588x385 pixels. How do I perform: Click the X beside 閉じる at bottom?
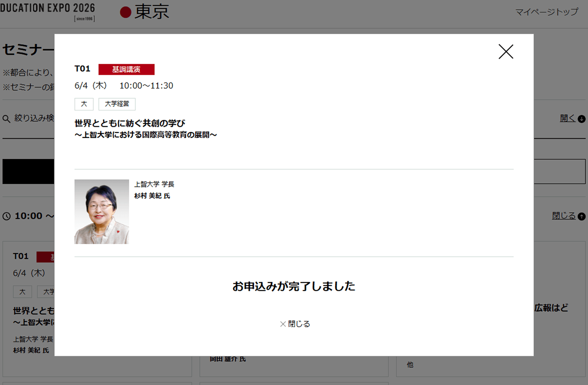(x=282, y=324)
